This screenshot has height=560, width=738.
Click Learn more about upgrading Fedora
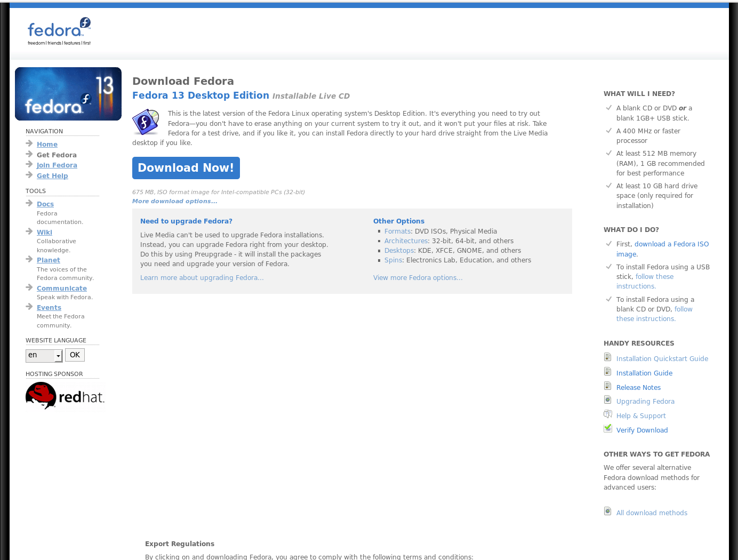point(202,278)
